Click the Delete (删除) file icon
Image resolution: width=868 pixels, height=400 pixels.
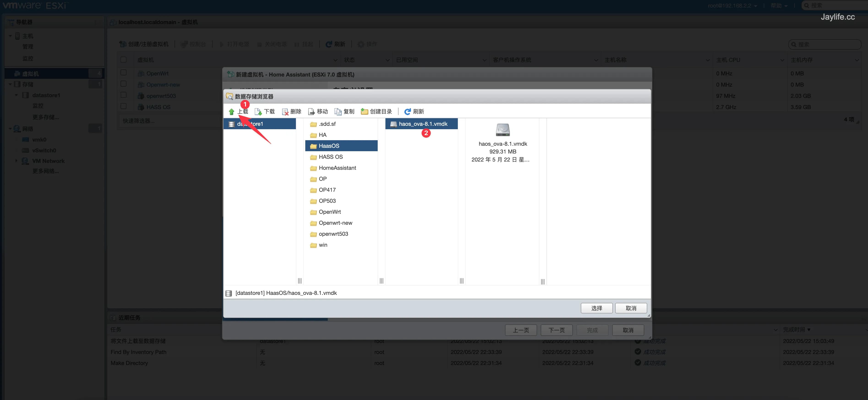285,112
